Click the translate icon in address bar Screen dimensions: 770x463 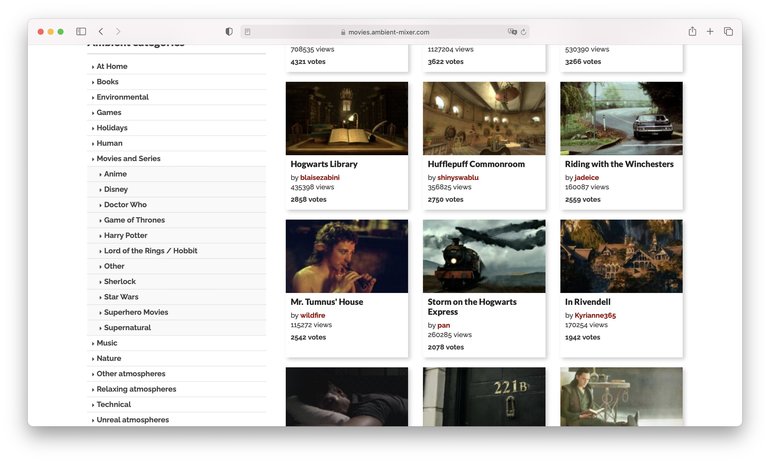tap(512, 31)
